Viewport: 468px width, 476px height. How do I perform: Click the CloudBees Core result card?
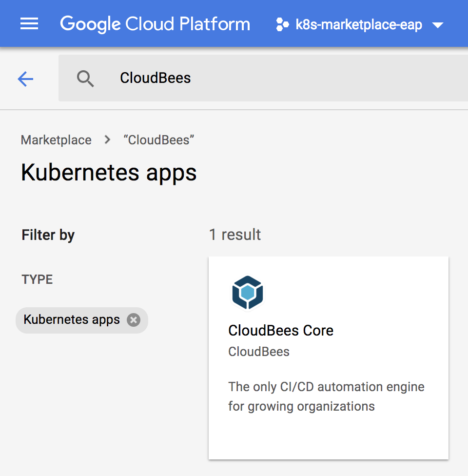click(328, 357)
